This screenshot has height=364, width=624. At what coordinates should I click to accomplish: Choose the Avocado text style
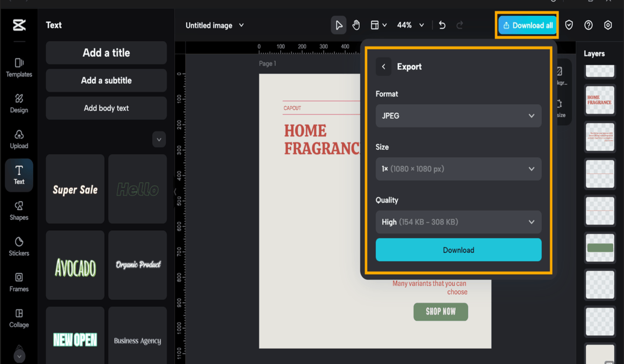(x=75, y=265)
